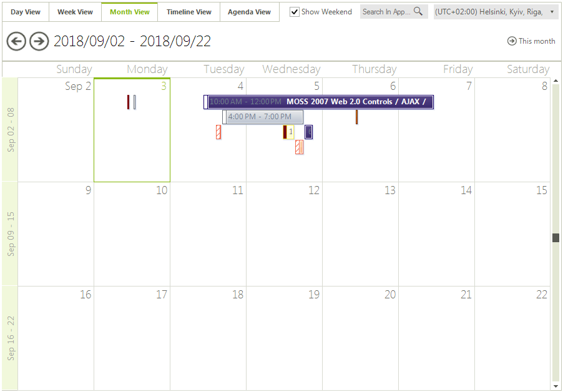Switch to the Day View tab

tap(25, 11)
